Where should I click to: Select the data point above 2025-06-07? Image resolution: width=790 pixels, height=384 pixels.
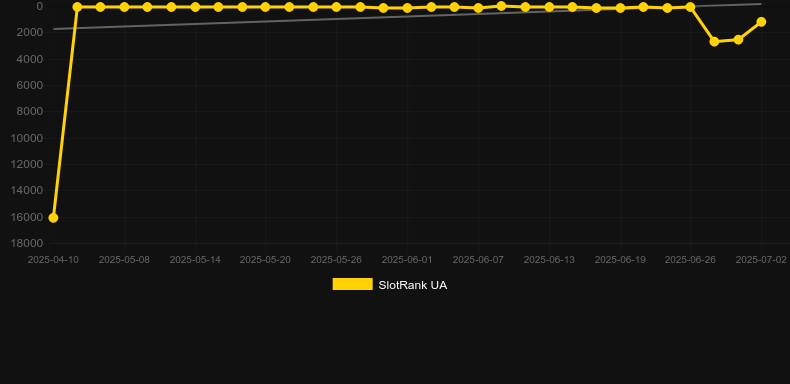(x=478, y=8)
